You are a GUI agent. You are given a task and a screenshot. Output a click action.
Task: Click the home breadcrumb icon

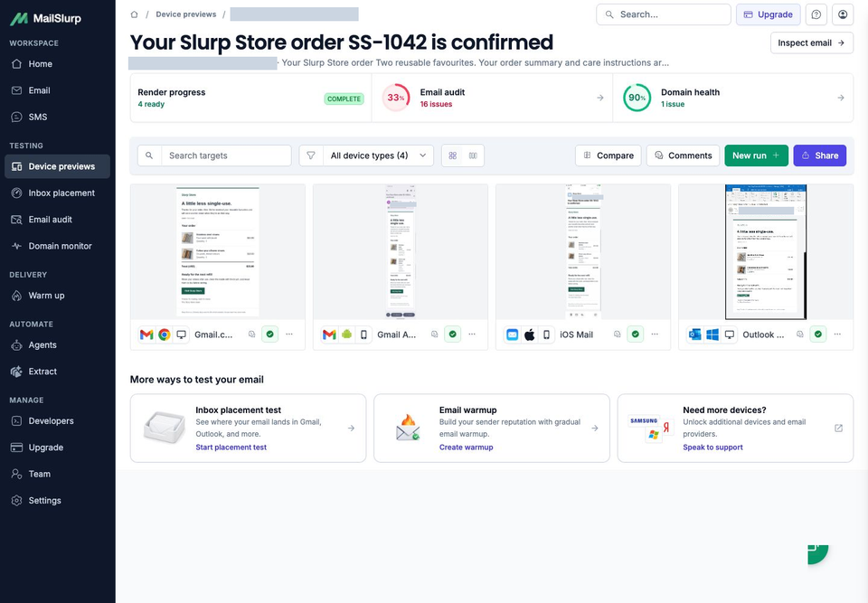coord(134,14)
